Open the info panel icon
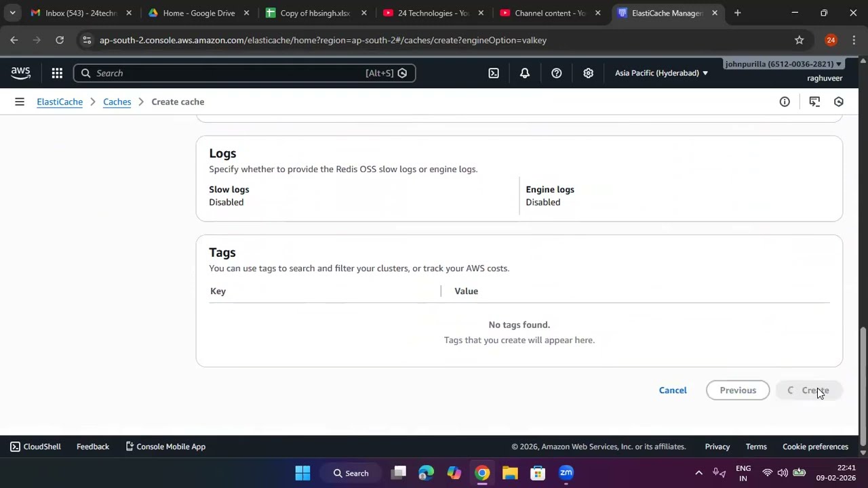The height and width of the screenshot is (488, 868). (785, 102)
